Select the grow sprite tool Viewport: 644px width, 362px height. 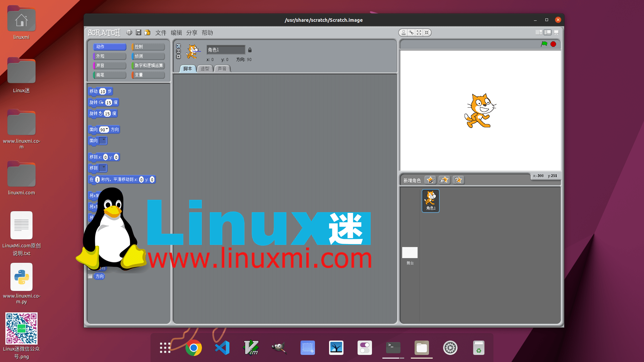click(419, 33)
